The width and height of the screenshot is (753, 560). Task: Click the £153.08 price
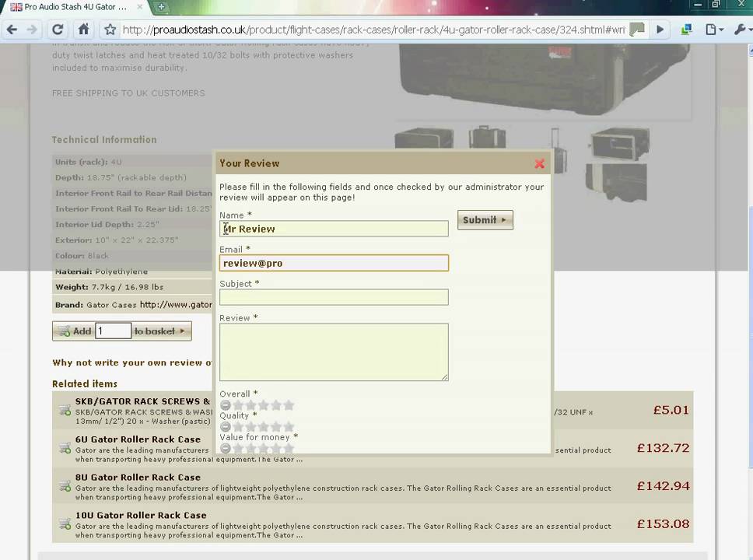click(663, 524)
